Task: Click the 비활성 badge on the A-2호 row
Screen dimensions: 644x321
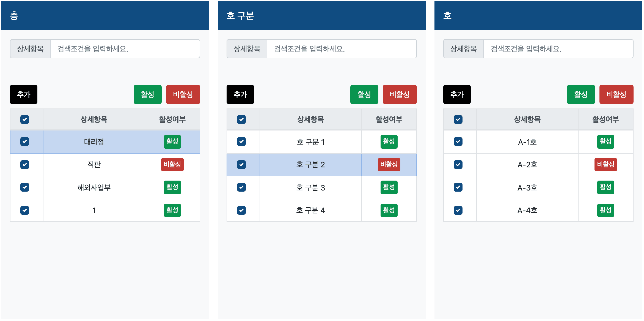Action: [606, 165]
